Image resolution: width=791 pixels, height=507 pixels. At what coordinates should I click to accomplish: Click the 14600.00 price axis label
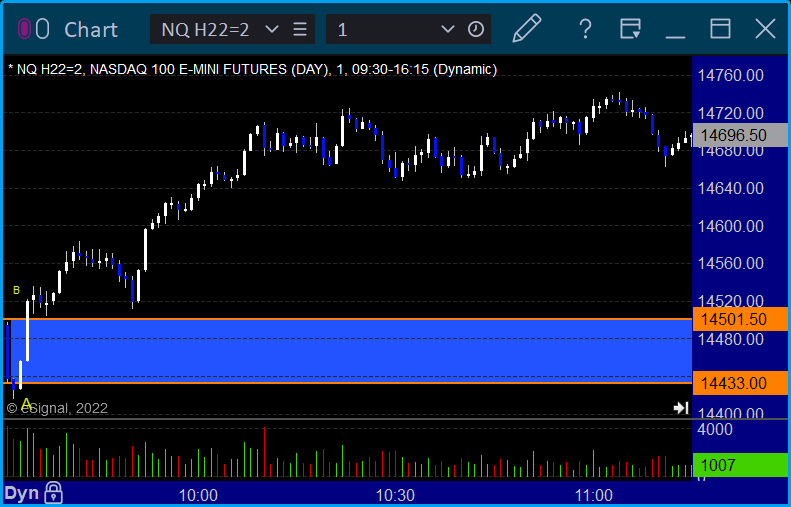pos(730,226)
